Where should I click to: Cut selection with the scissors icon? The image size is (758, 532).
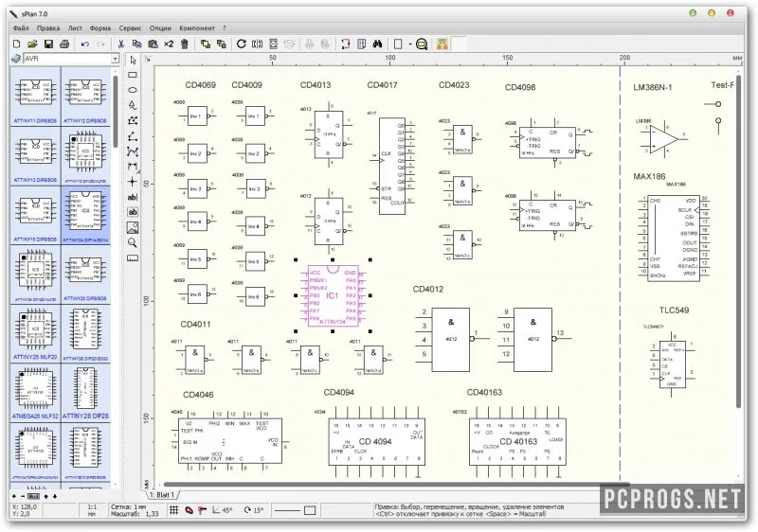pos(121,44)
